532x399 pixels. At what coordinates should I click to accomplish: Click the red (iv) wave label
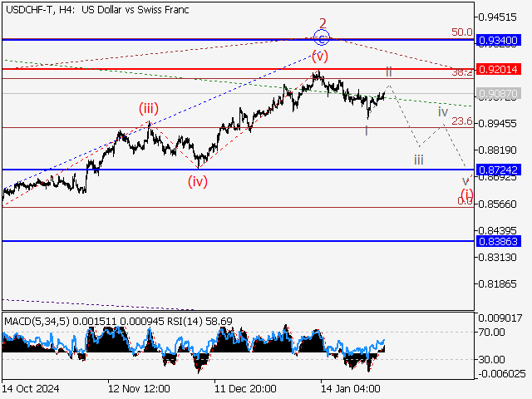197,180
